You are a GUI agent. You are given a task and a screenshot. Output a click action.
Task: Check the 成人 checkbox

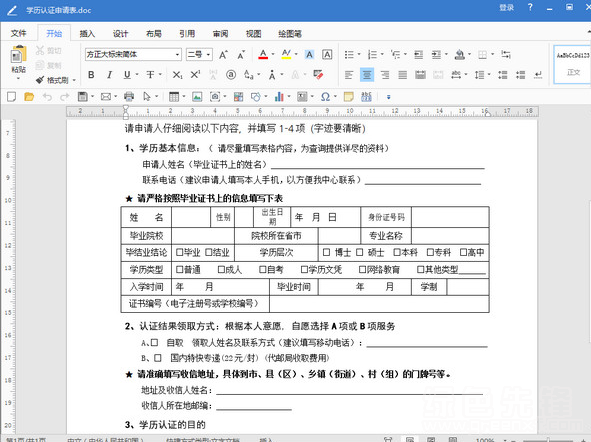221,269
